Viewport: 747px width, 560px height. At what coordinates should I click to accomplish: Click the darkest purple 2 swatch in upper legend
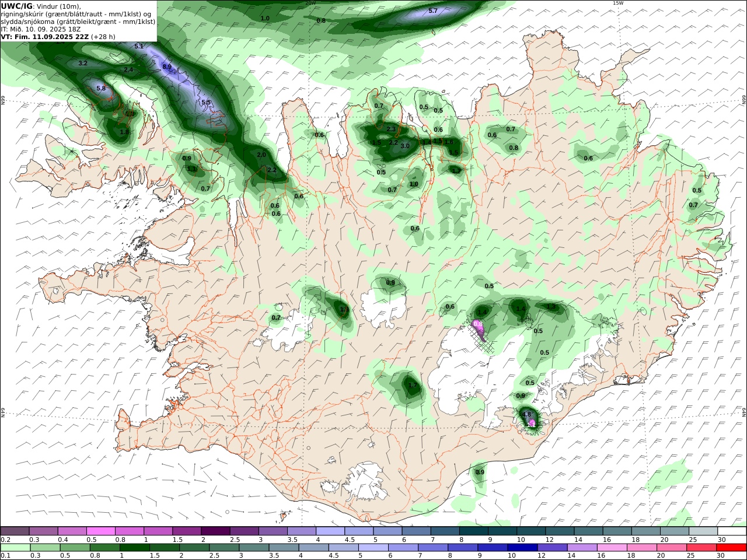[215, 531]
